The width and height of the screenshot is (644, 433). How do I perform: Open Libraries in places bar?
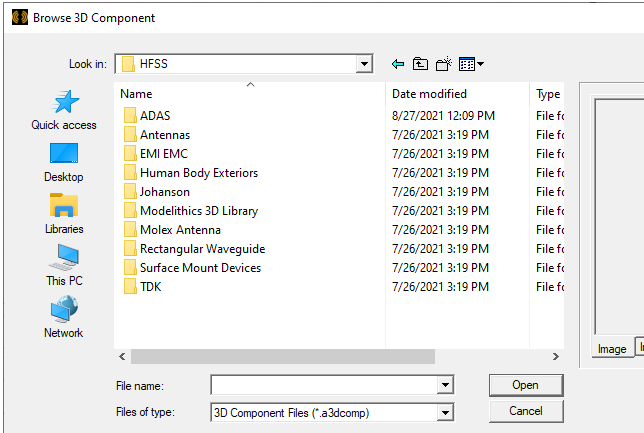click(64, 214)
